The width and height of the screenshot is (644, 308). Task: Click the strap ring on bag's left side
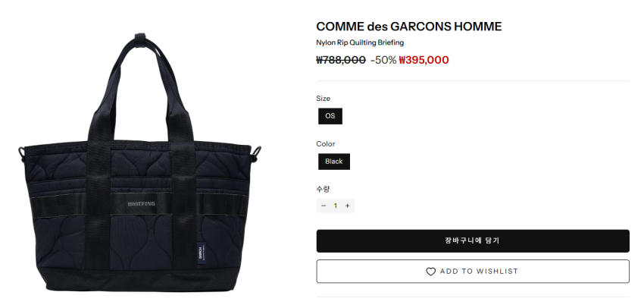click(21, 155)
